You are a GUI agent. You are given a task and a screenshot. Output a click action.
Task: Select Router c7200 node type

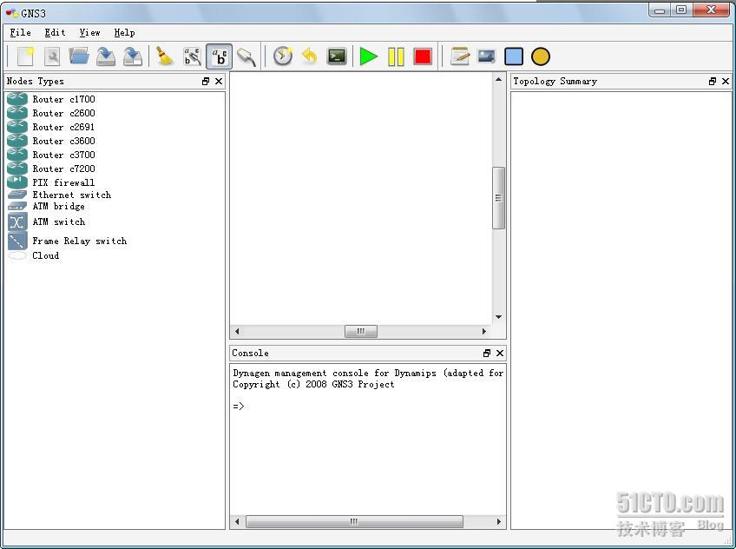pos(64,168)
